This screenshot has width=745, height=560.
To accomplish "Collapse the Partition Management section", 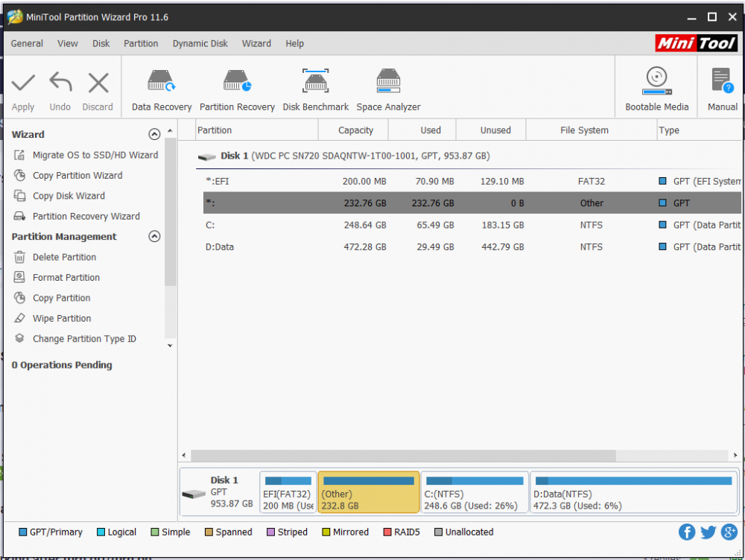I will tap(154, 237).
